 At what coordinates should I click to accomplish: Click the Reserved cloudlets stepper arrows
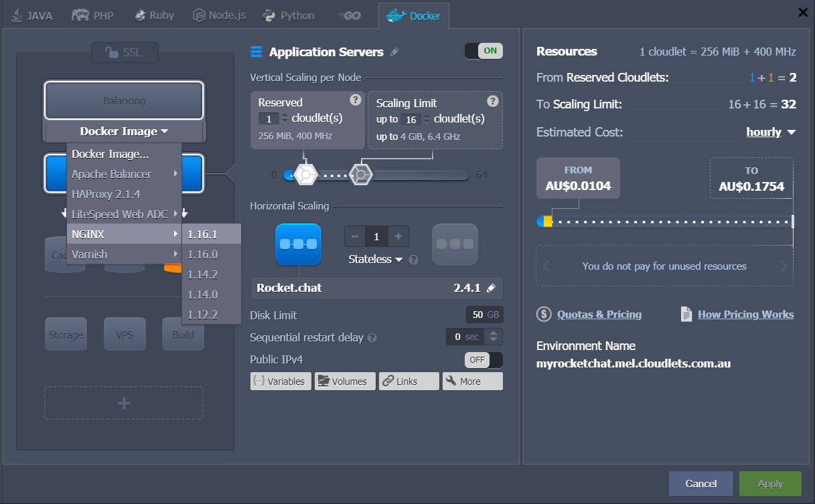coord(285,118)
